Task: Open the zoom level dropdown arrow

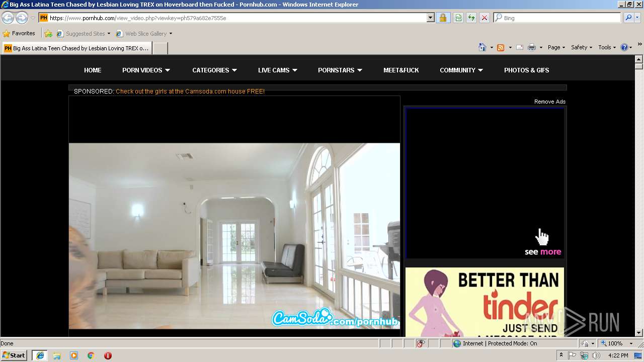Action: (x=631, y=343)
